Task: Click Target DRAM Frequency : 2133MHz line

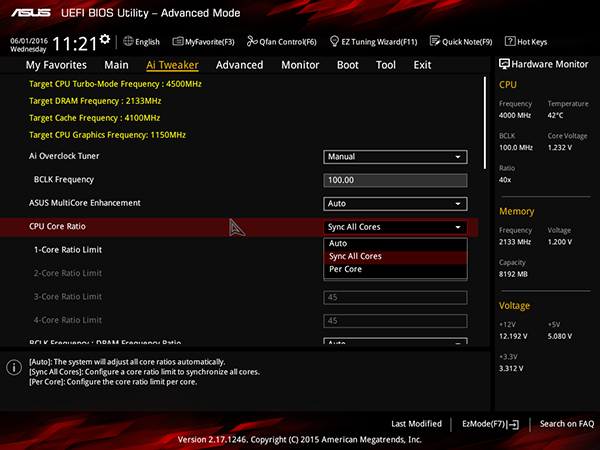Action: point(95,101)
